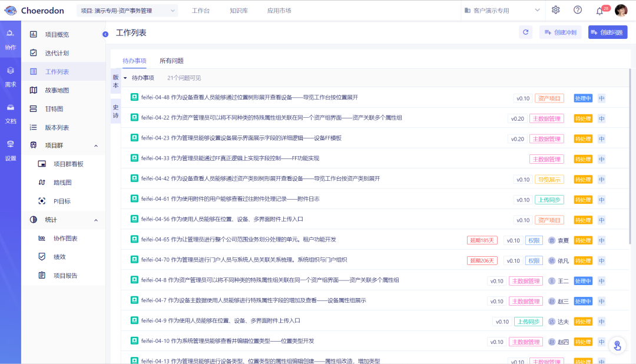The height and width of the screenshot is (364, 636).
Task: Go to 迭代计划 page
Action: tap(63, 53)
